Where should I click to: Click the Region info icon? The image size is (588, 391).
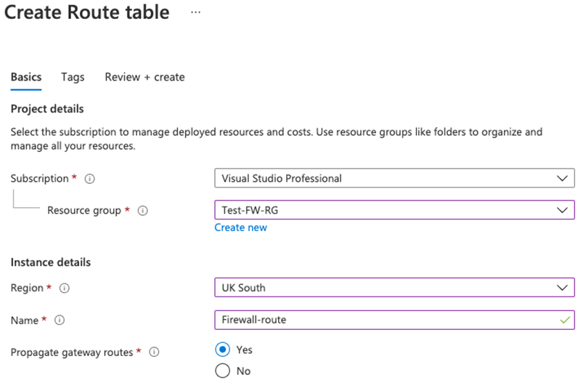coord(64,288)
